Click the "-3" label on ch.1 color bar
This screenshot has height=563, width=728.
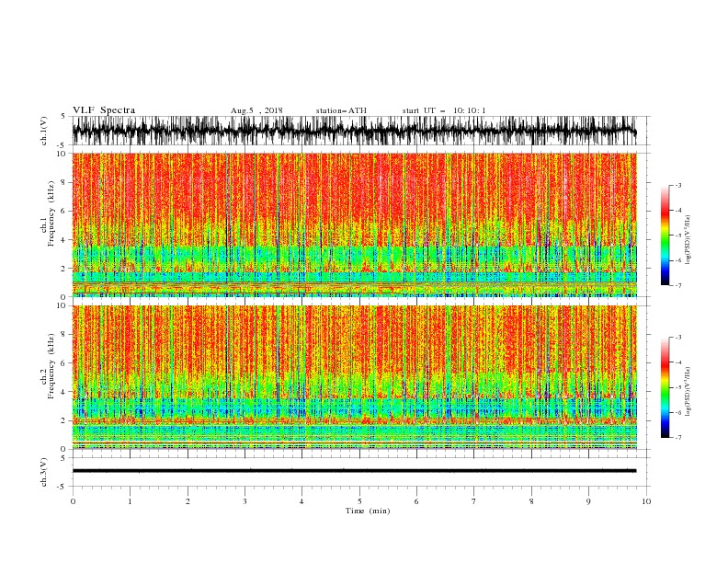[x=677, y=185]
